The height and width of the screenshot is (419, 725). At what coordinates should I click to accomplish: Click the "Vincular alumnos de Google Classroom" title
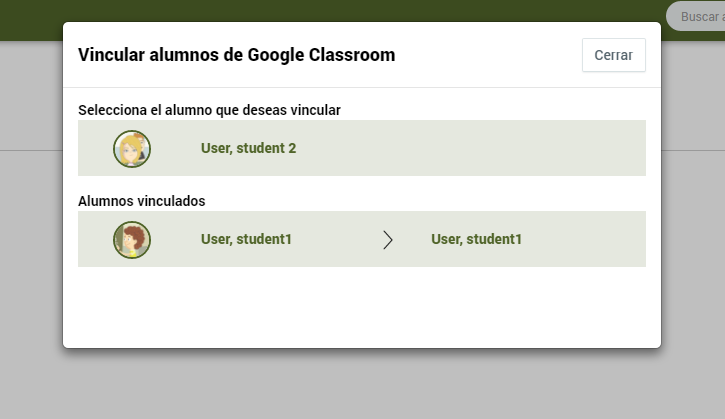tap(236, 55)
